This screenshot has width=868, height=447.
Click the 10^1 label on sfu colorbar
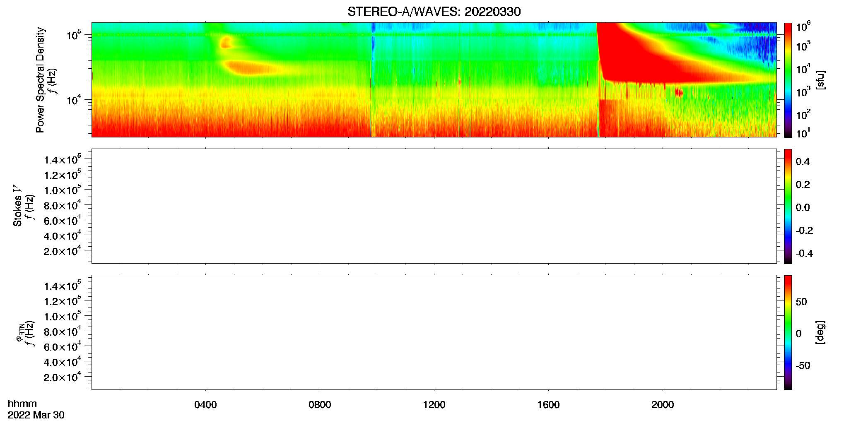[x=803, y=133]
